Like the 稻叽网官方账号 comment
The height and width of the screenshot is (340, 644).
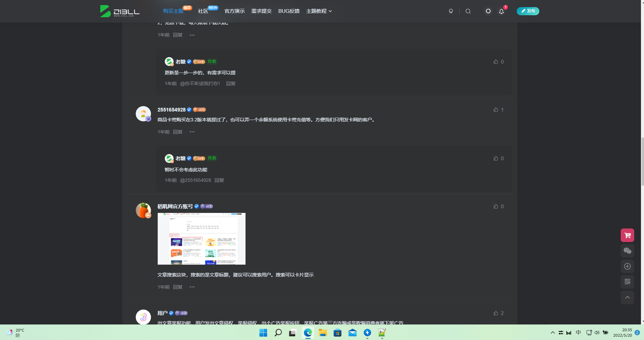click(x=496, y=207)
